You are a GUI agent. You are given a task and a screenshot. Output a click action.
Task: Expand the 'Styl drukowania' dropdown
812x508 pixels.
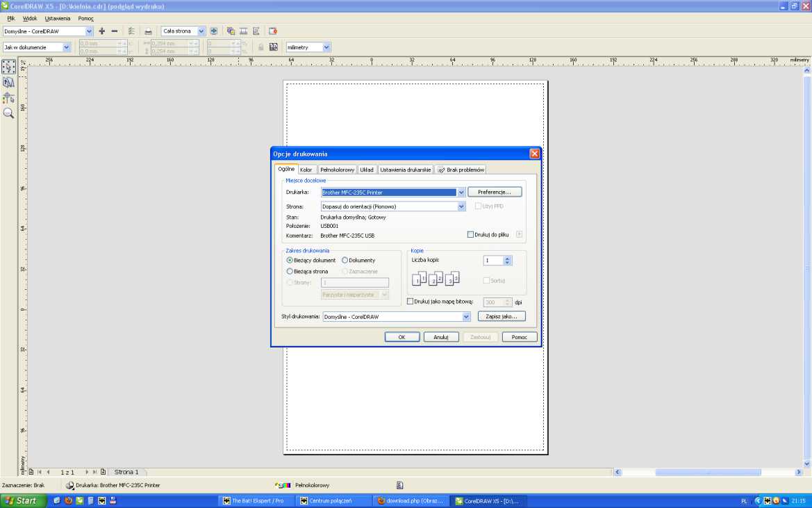(466, 317)
